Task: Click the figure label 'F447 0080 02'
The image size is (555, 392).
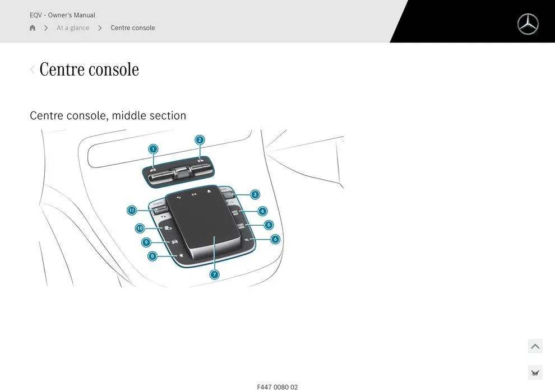Action: tap(277, 386)
